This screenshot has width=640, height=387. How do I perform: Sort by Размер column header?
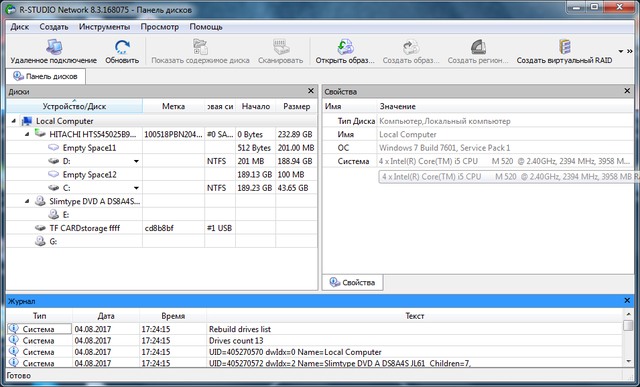(x=297, y=106)
